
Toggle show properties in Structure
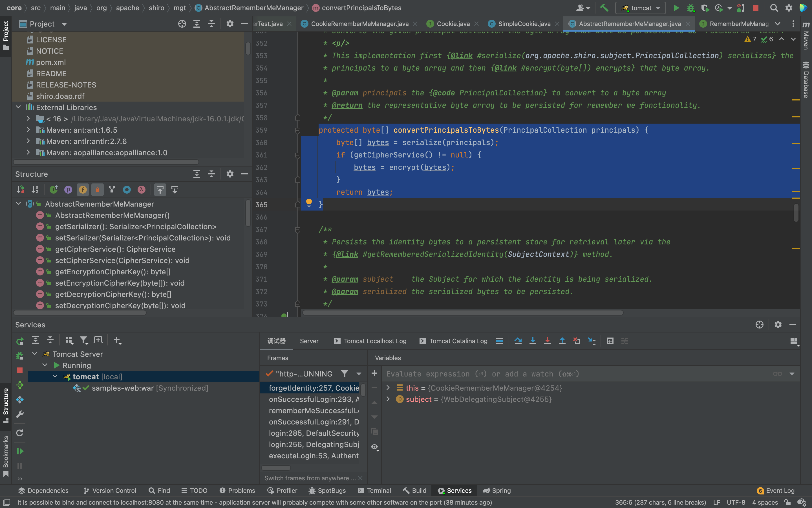pyautogui.click(x=68, y=190)
